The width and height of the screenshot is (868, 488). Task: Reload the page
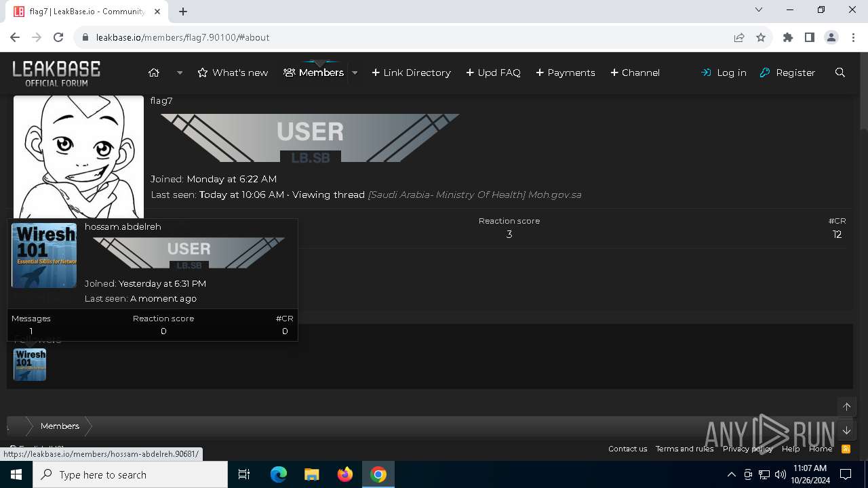pos(58,37)
